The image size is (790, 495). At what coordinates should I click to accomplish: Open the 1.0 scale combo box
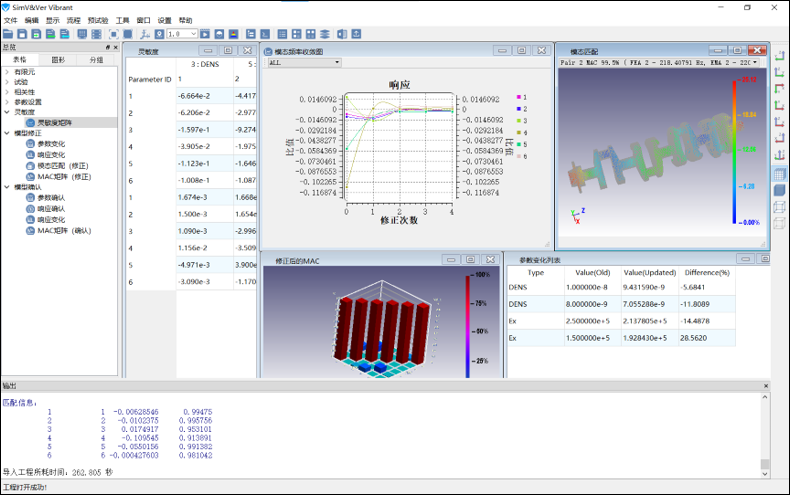[x=182, y=34]
